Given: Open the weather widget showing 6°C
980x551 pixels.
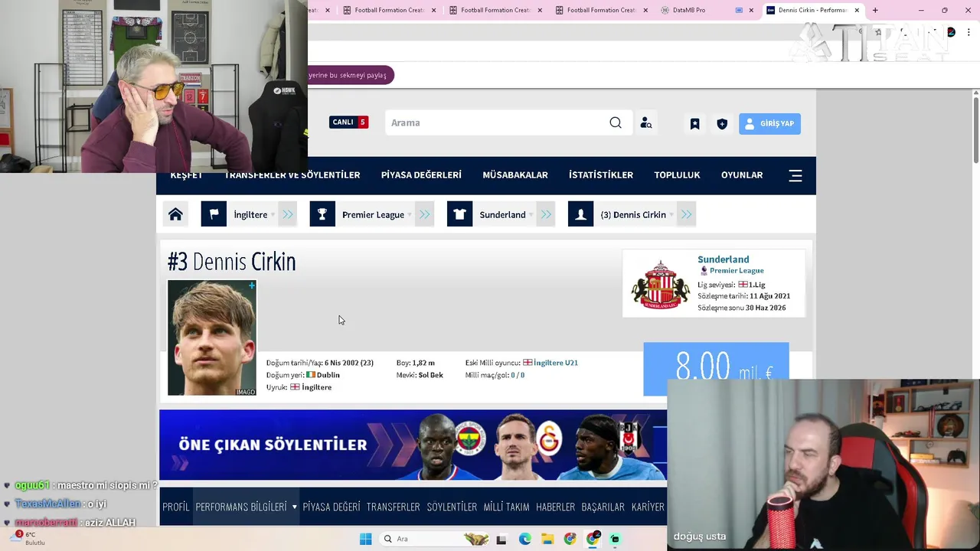Looking at the screenshot, I should click(29, 538).
